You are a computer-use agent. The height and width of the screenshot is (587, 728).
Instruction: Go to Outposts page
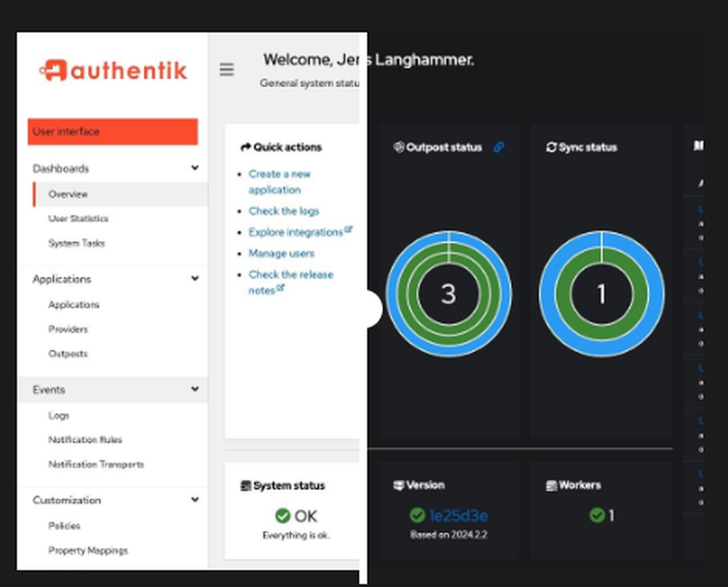coord(68,354)
